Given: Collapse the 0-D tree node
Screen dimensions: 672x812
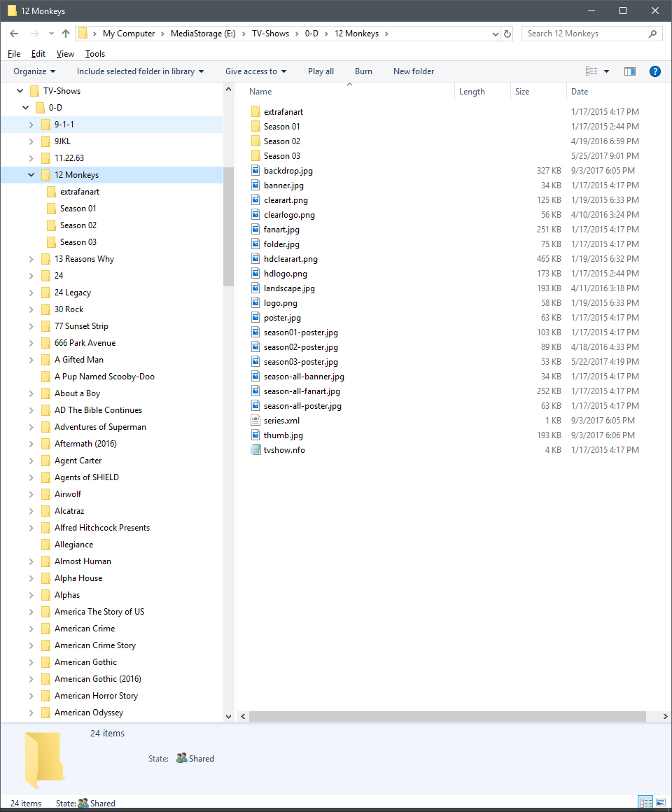Looking at the screenshot, I should pos(25,108).
